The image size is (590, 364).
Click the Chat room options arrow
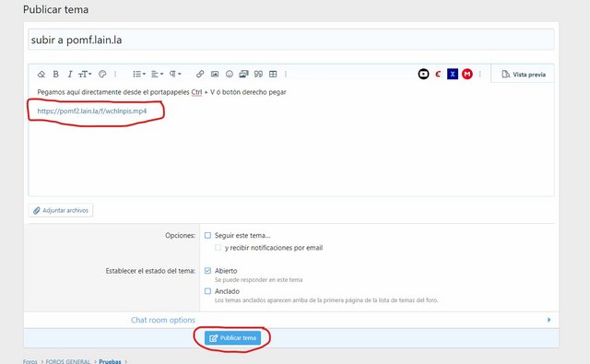[x=549, y=320]
